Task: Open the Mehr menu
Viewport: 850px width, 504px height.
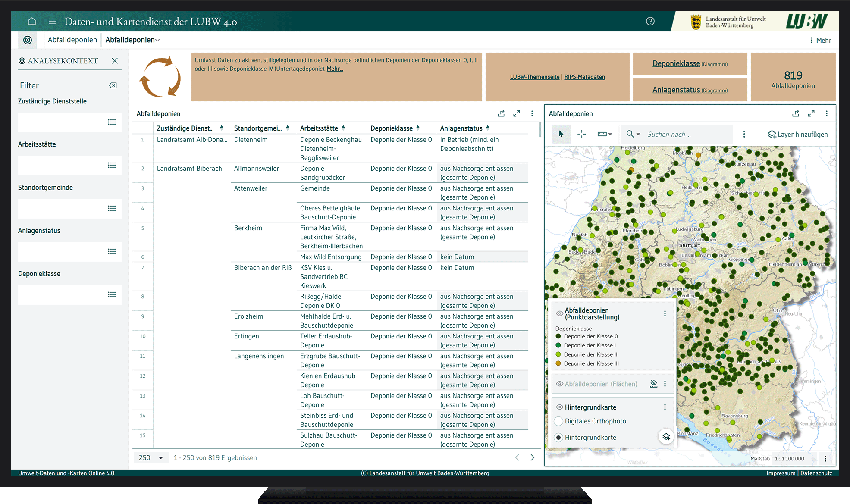Action: pos(820,40)
